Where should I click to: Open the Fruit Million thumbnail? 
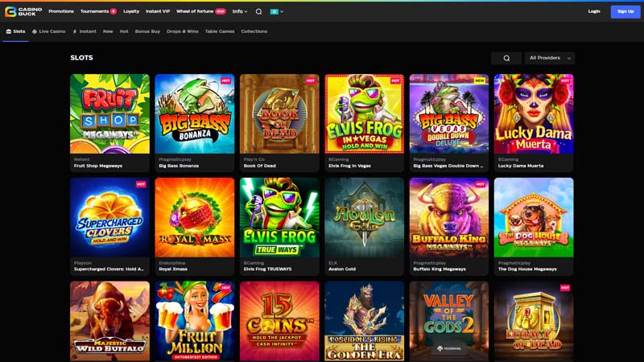click(195, 321)
